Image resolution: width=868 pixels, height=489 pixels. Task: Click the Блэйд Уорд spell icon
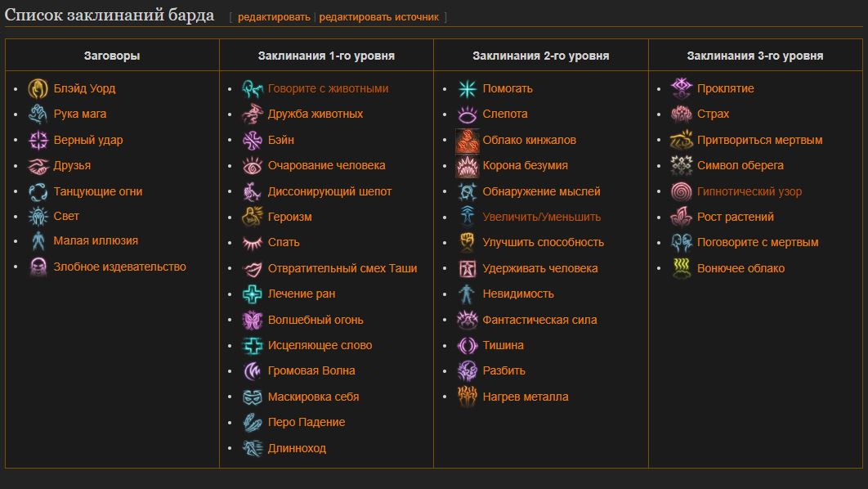(x=38, y=88)
